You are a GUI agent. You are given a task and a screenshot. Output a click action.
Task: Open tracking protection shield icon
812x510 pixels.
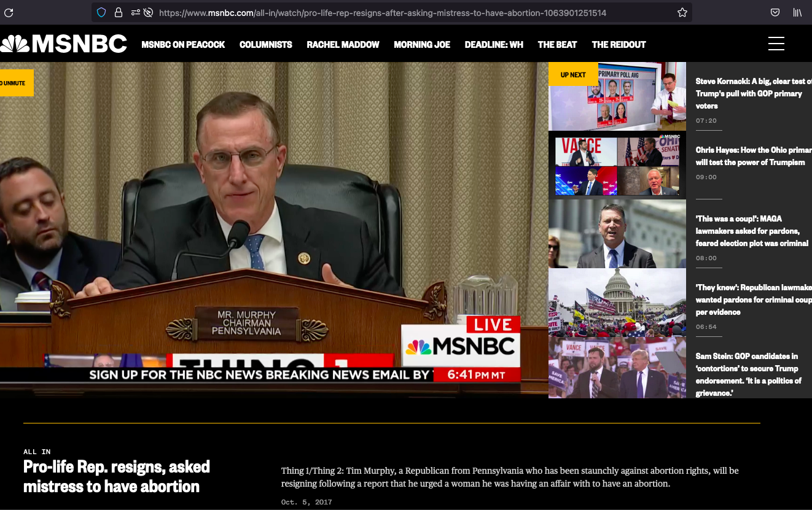[x=102, y=12]
